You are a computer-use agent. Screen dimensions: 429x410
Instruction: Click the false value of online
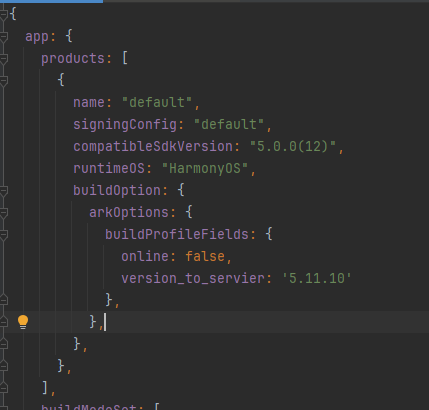(205, 256)
